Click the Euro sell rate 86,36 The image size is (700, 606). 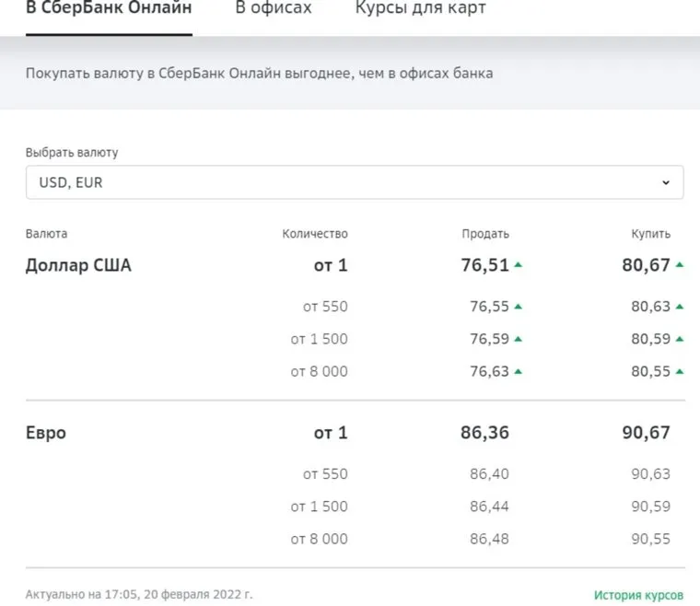(484, 433)
